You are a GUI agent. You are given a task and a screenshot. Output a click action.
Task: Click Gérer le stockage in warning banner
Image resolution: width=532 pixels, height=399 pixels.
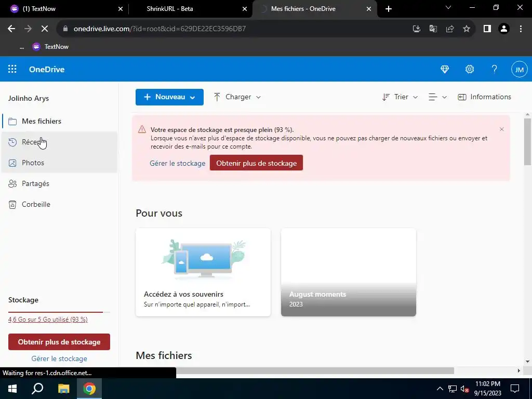pos(178,163)
